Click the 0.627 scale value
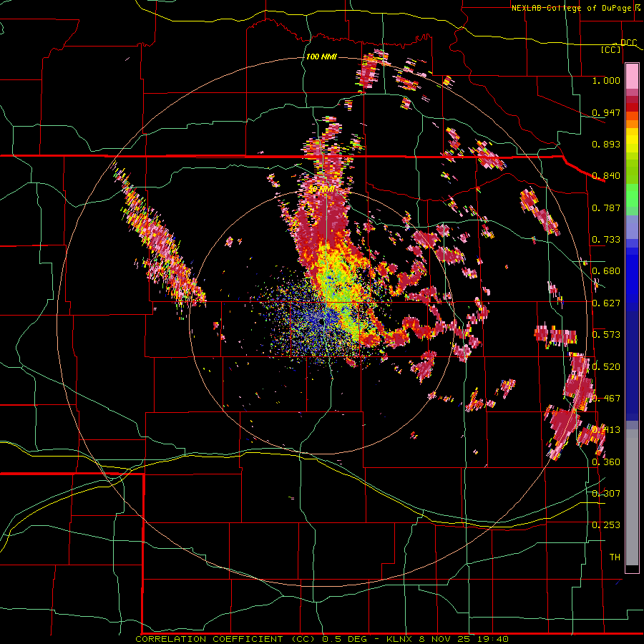 coord(606,303)
